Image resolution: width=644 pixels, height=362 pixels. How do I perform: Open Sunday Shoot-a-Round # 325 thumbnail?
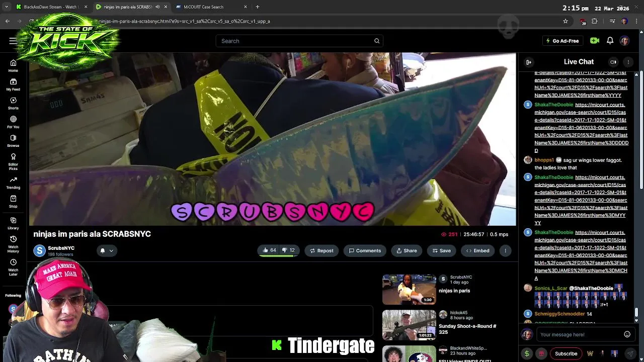tap(409, 325)
